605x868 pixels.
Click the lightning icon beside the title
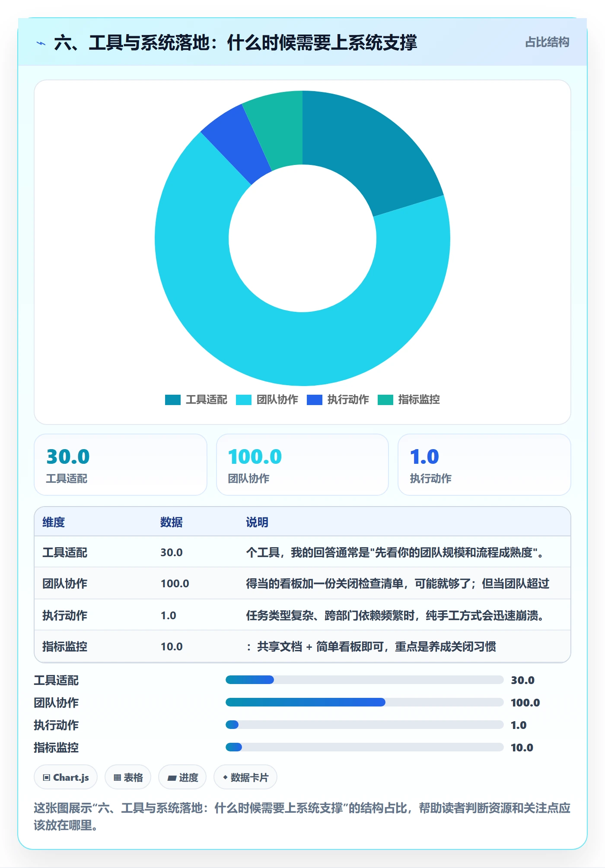[41, 43]
